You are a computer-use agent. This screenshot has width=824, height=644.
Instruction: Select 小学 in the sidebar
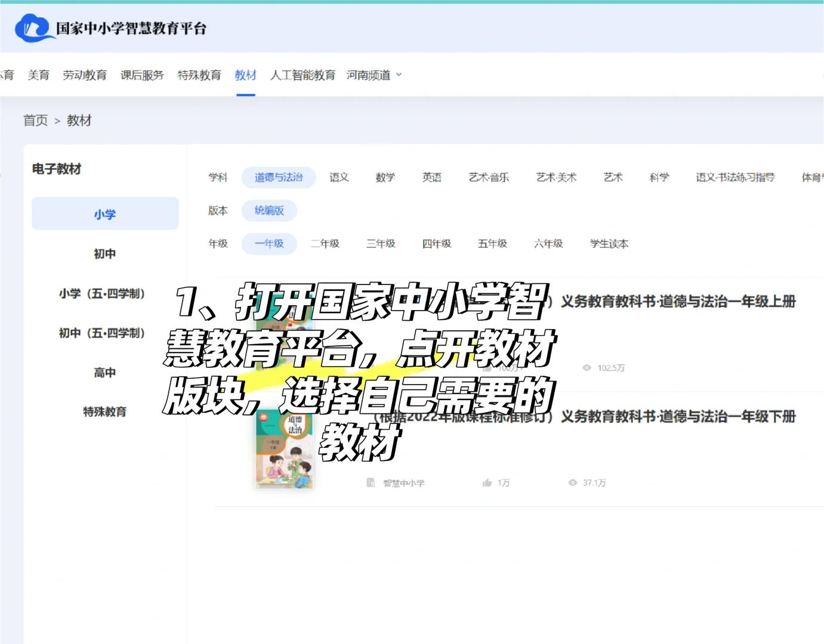pos(105,213)
